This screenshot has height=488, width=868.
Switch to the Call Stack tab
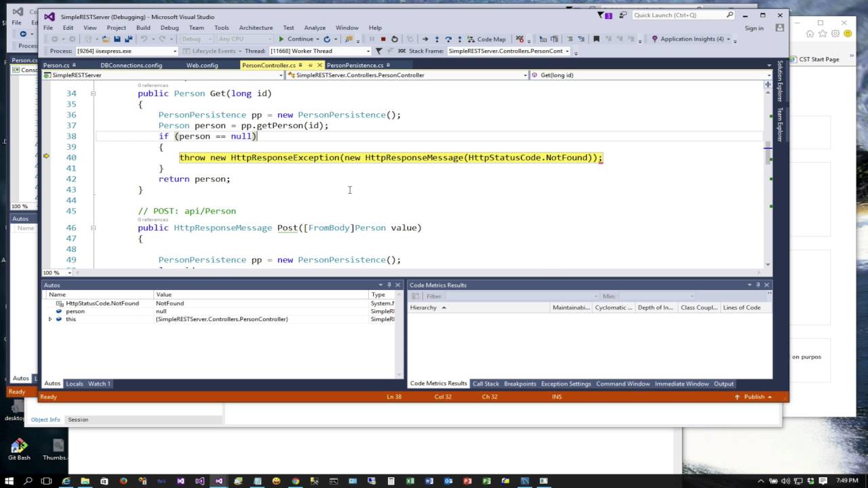(x=486, y=384)
